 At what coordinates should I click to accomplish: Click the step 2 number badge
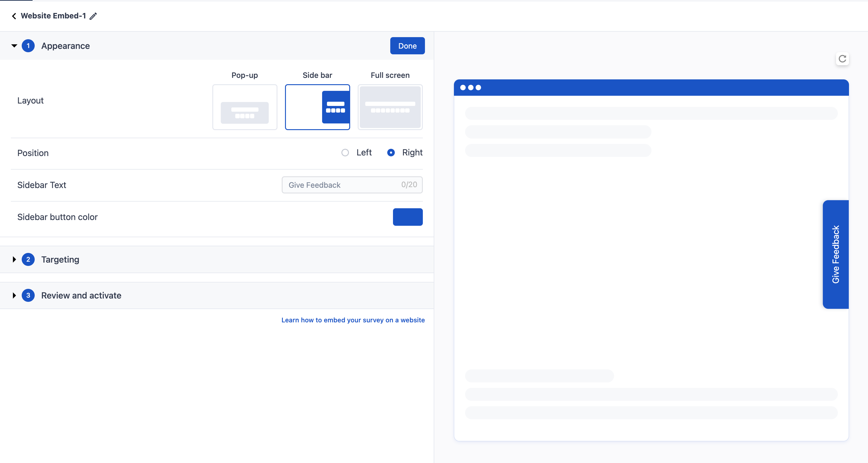tap(28, 259)
